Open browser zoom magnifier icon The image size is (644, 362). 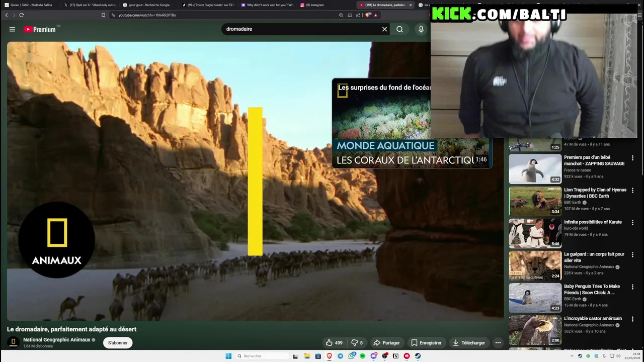(341, 15)
